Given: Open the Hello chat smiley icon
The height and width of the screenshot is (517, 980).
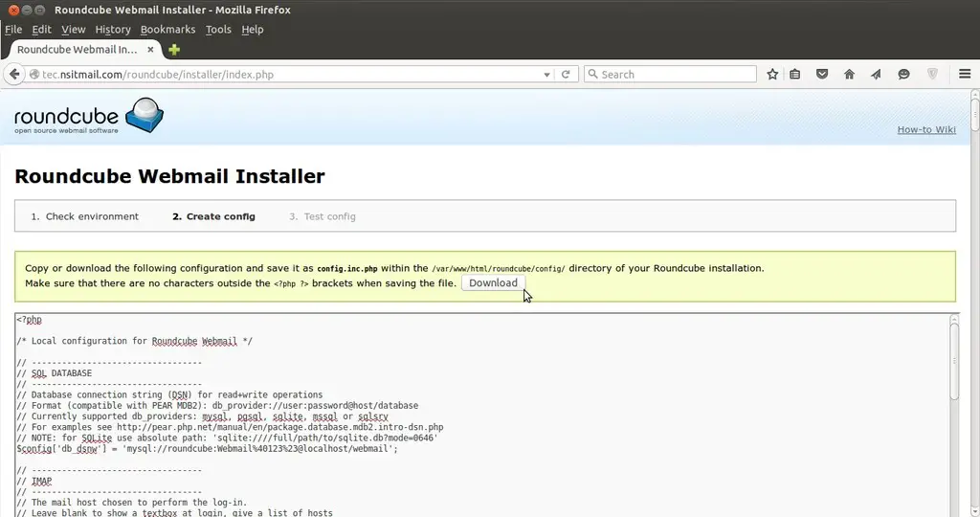Looking at the screenshot, I should point(903,75).
